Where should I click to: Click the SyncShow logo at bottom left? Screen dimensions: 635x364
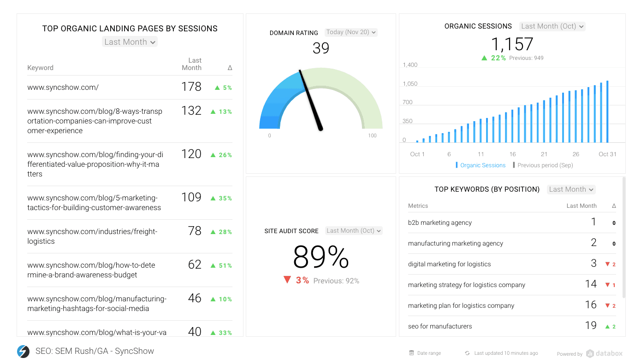tap(23, 351)
